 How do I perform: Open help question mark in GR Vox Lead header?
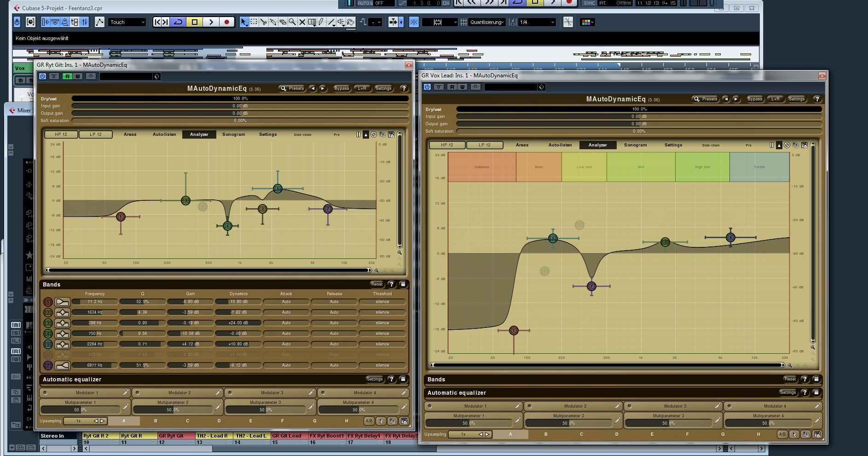coord(817,99)
